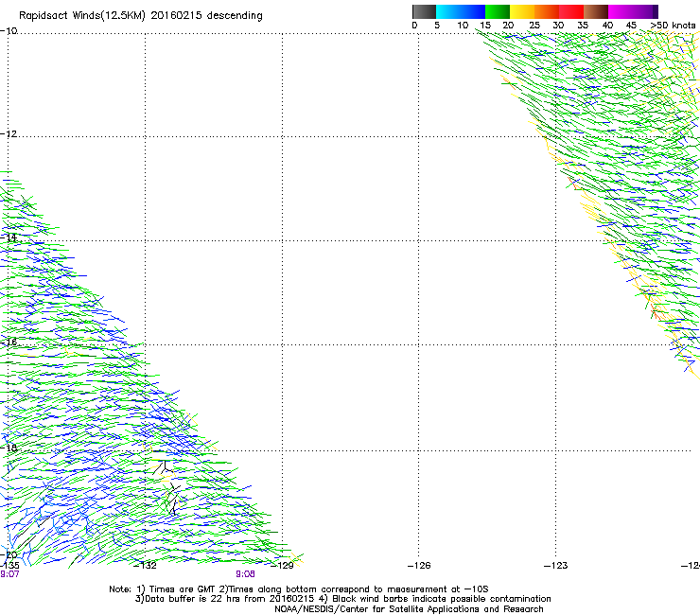
Task: Click the '-123' longitude axis label
Action: (556, 566)
